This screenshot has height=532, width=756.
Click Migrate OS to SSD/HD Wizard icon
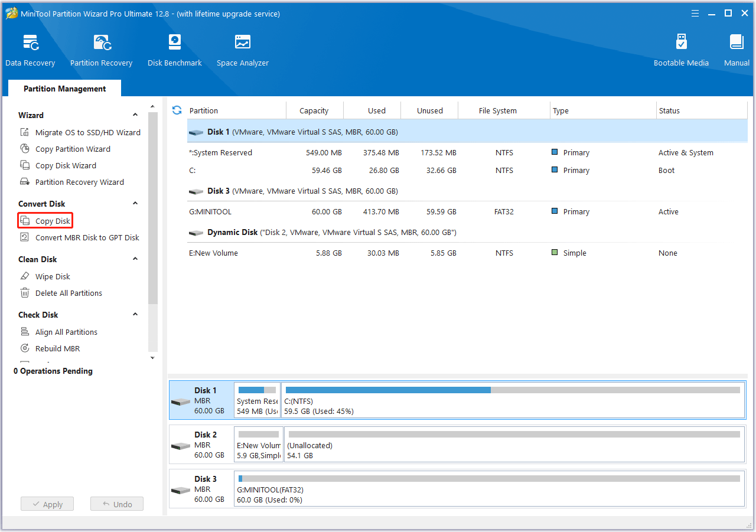pyautogui.click(x=25, y=132)
